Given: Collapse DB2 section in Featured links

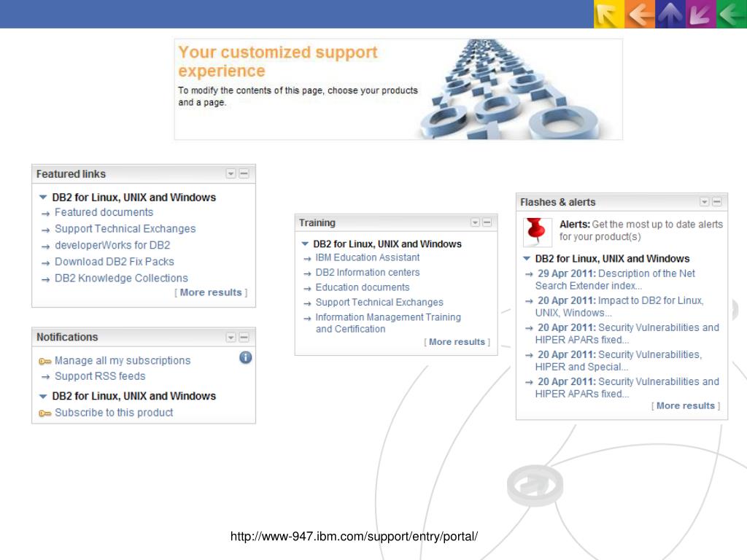Looking at the screenshot, I should click(43, 197).
